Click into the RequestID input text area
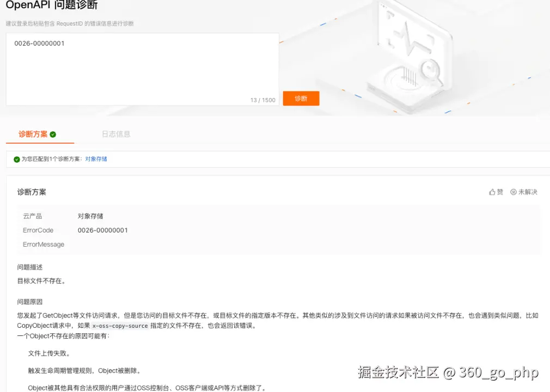This screenshot has width=550, height=392. click(143, 69)
